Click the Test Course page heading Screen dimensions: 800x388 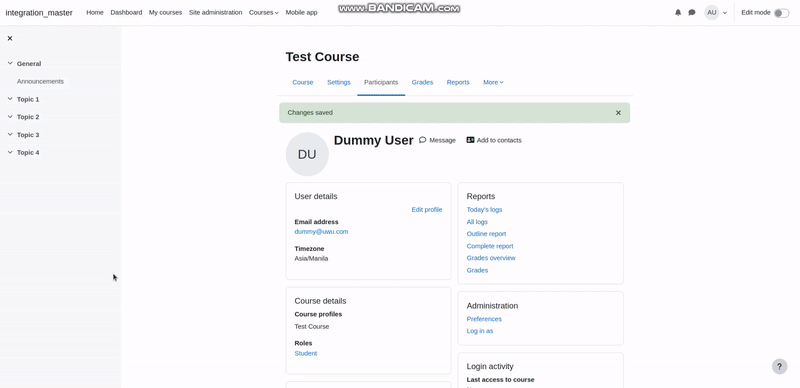coord(322,57)
